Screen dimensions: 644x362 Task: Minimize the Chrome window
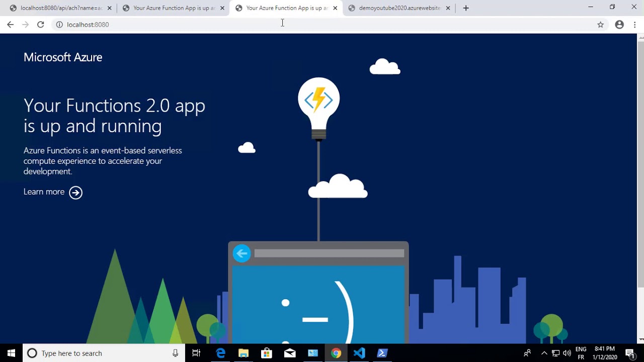coord(591,7)
